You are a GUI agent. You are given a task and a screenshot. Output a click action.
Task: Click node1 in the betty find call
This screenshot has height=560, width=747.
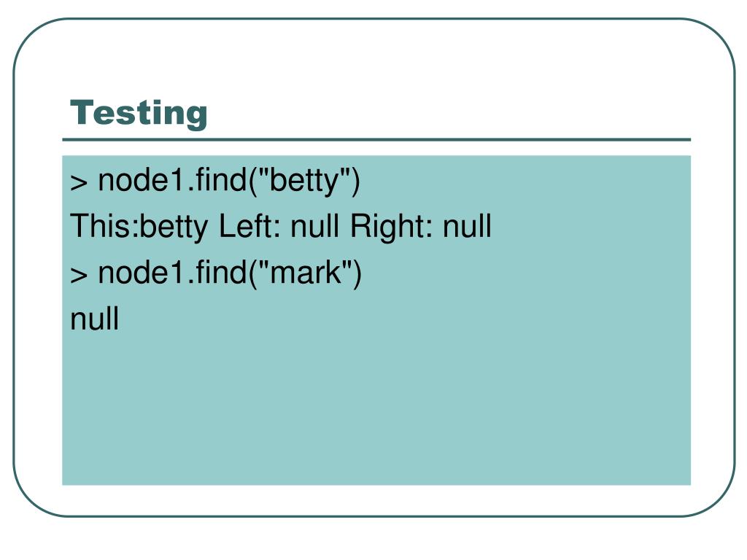[142, 181]
